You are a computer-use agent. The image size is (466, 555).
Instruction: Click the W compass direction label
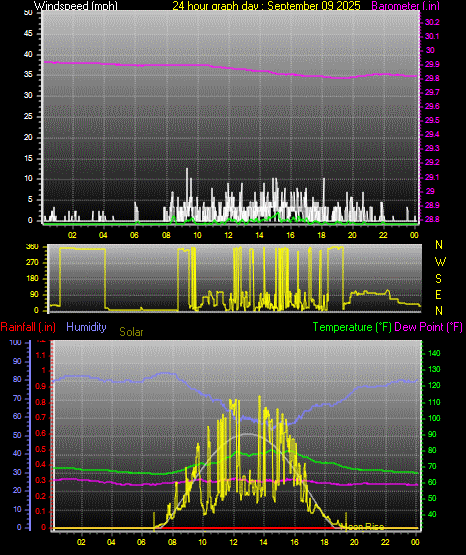440,262
